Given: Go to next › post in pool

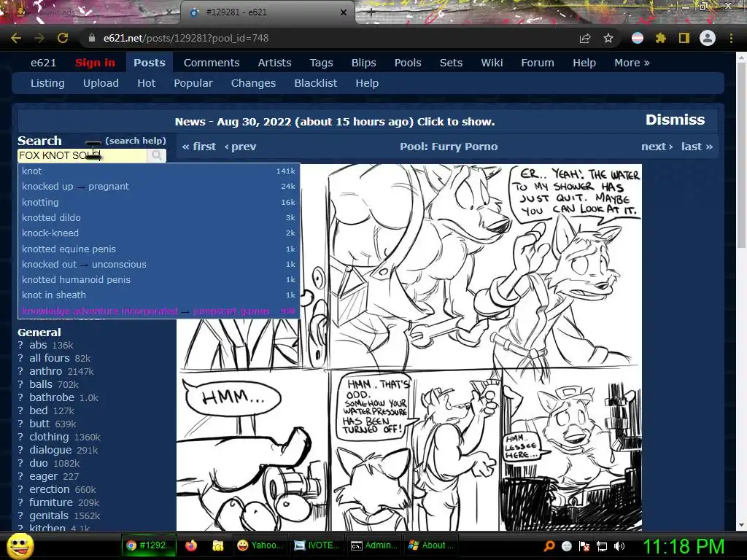Looking at the screenshot, I should point(657,147).
